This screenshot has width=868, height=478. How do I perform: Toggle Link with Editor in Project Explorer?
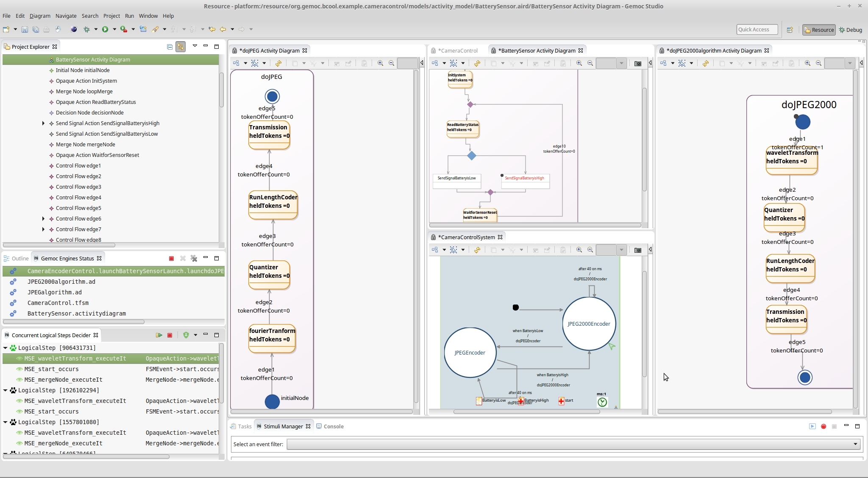tap(181, 47)
